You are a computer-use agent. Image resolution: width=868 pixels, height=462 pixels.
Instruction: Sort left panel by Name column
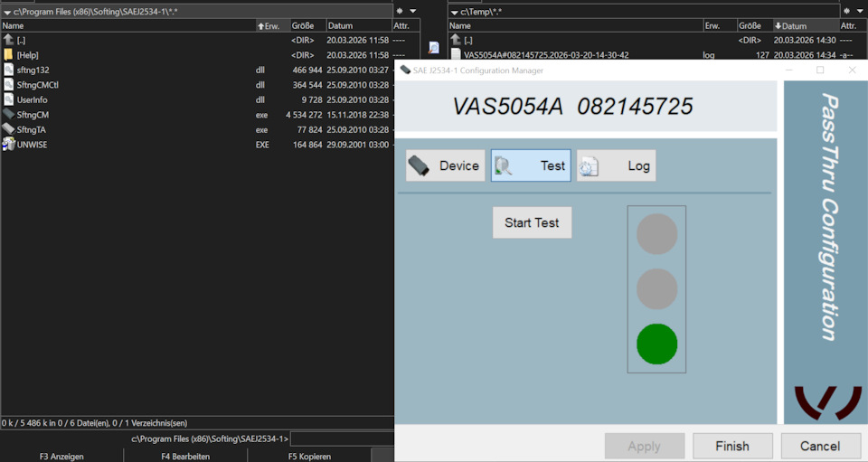(127, 25)
